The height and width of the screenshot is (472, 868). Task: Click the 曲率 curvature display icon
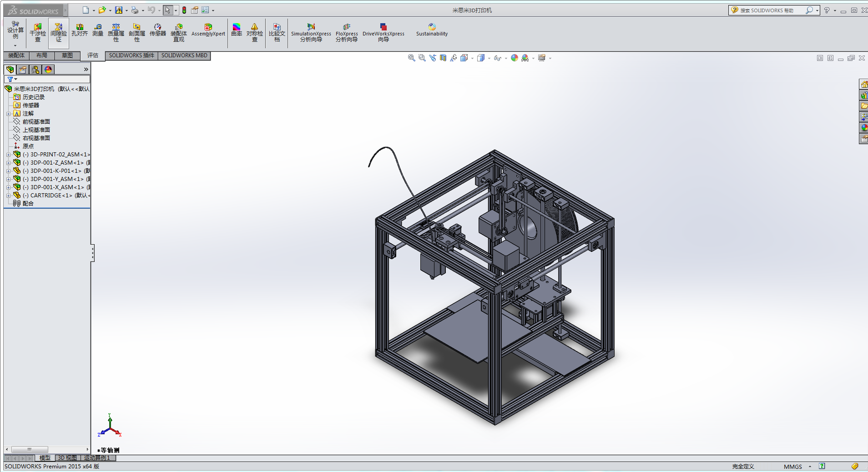point(237,30)
